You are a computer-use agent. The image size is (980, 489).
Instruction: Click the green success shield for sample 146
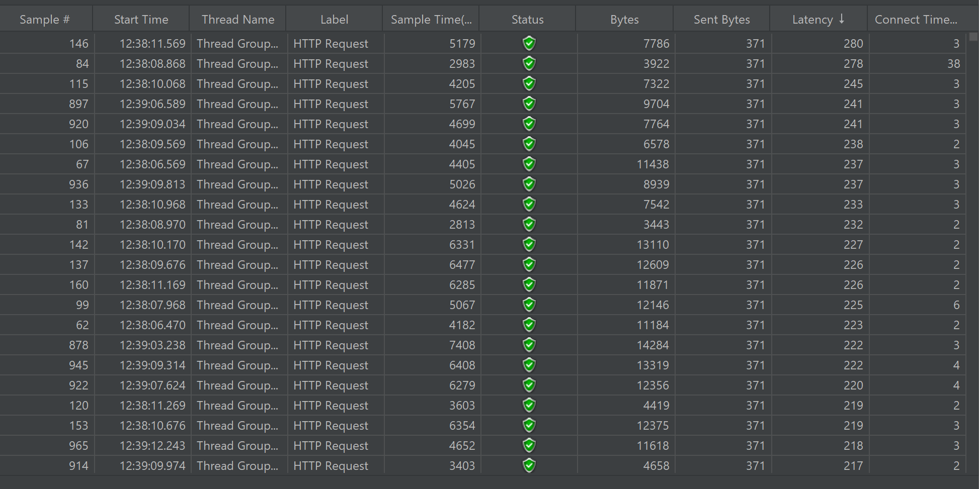click(x=528, y=44)
